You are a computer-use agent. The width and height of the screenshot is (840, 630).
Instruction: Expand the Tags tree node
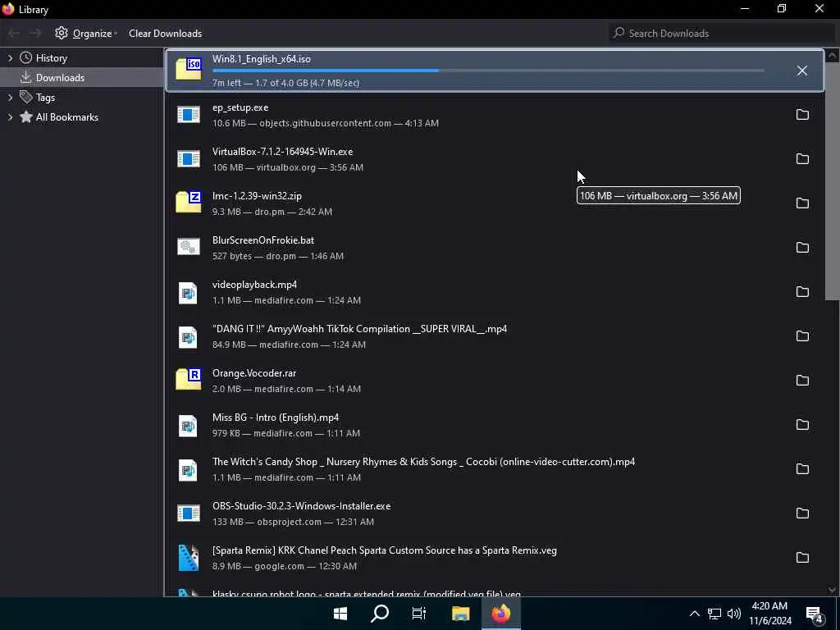10,98
